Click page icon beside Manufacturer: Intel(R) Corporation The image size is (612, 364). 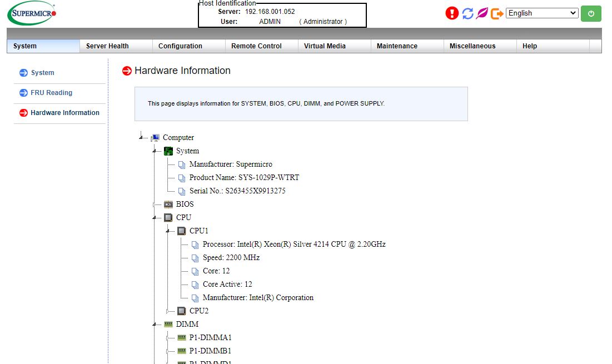click(x=195, y=298)
